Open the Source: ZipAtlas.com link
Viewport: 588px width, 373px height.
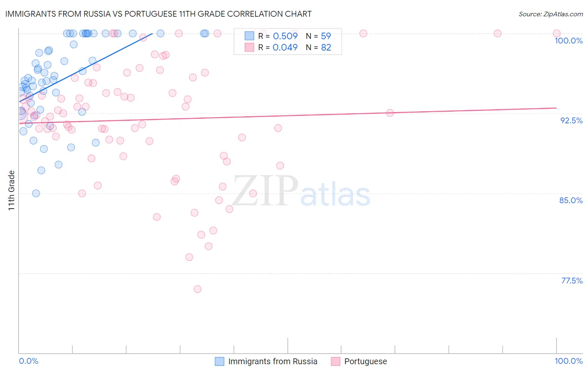[x=550, y=14]
